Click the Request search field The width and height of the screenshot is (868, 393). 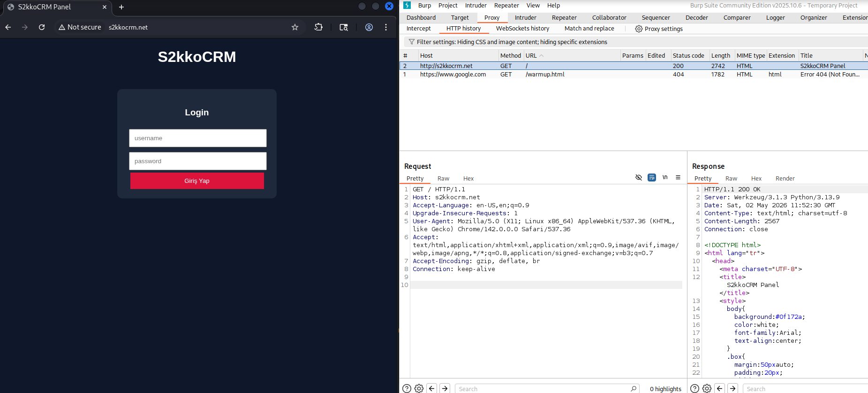tap(547, 389)
